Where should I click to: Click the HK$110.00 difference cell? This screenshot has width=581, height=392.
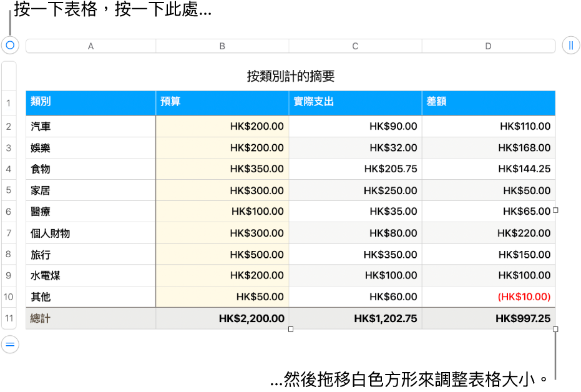(489, 126)
